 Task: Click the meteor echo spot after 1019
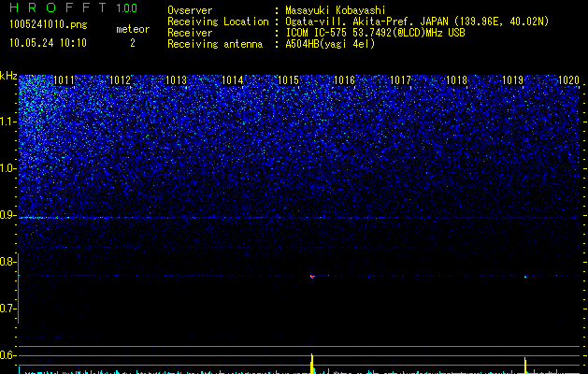click(525, 277)
